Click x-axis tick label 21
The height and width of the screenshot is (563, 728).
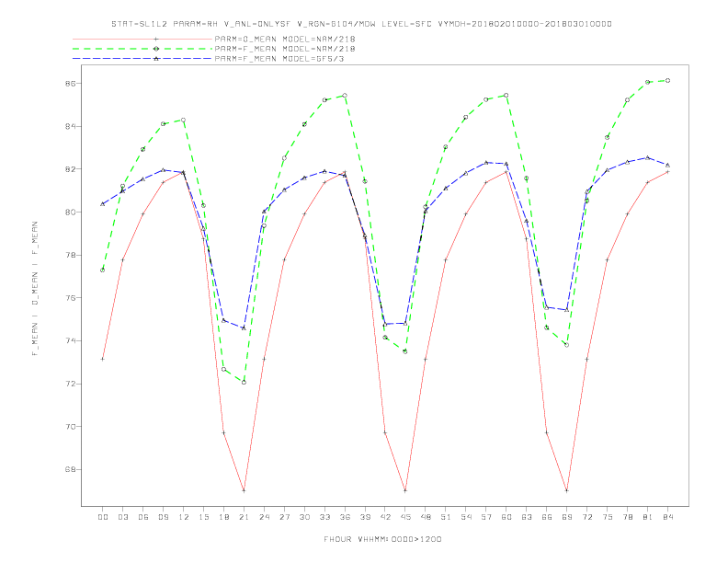(245, 517)
